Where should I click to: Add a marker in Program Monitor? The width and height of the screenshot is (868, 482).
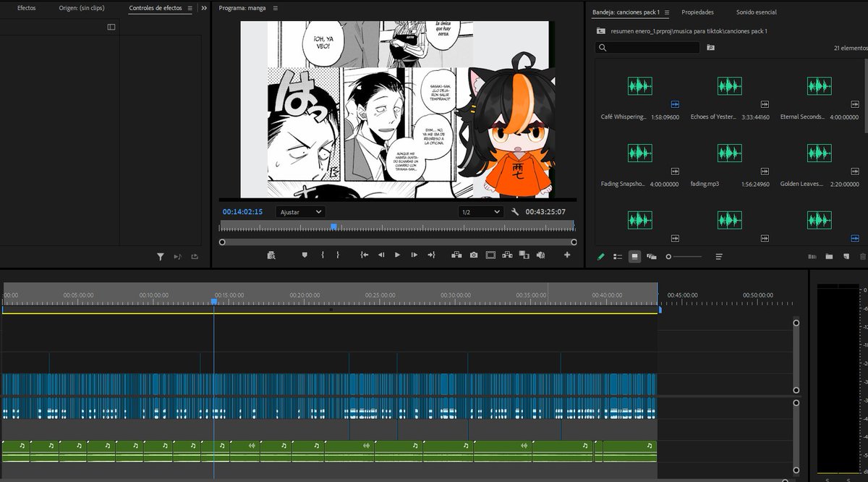pyautogui.click(x=305, y=255)
